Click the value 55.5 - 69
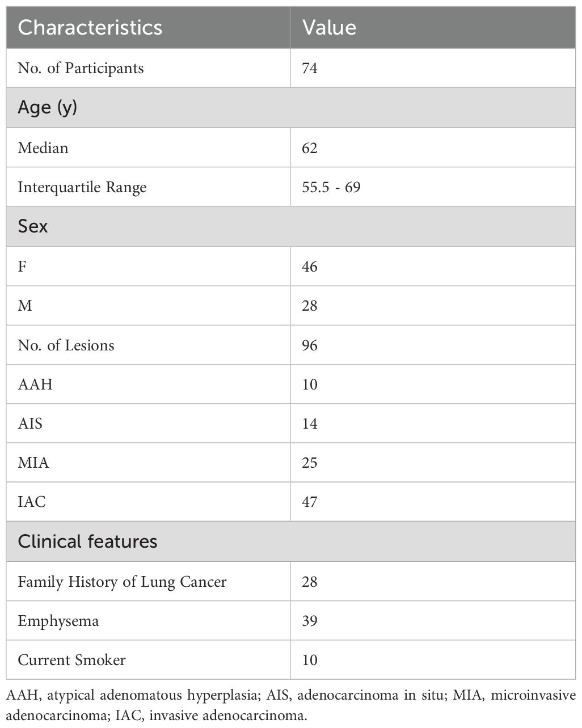The image size is (582, 728). [331, 187]
